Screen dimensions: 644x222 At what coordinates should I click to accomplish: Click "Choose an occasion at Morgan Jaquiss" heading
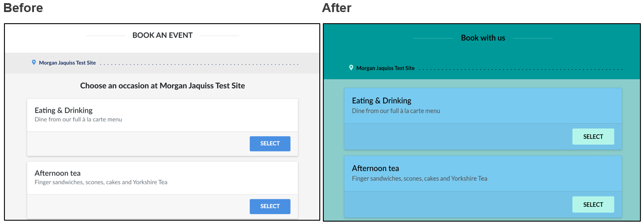point(163,85)
